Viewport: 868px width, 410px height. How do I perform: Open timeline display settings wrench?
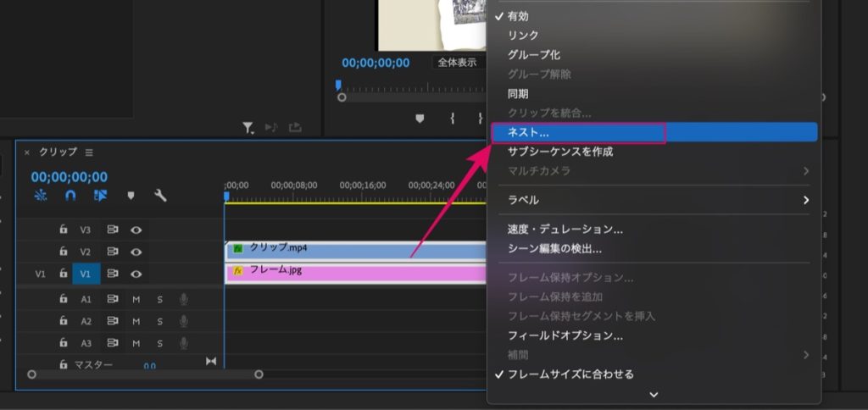point(160,196)
